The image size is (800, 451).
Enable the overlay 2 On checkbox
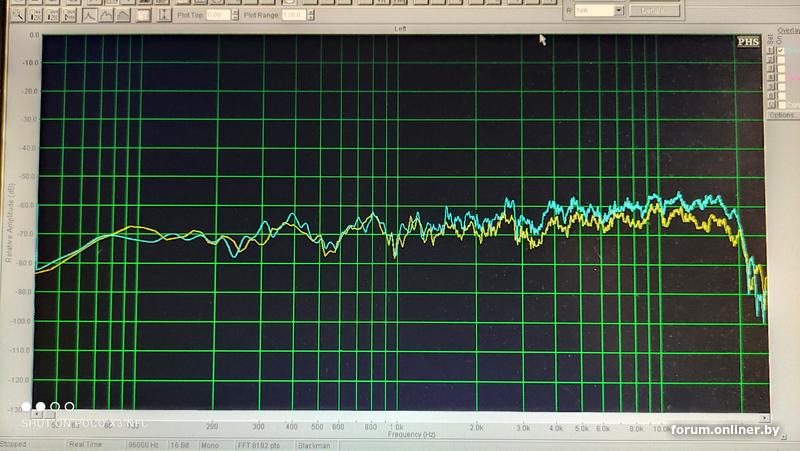tap(781, 59)
